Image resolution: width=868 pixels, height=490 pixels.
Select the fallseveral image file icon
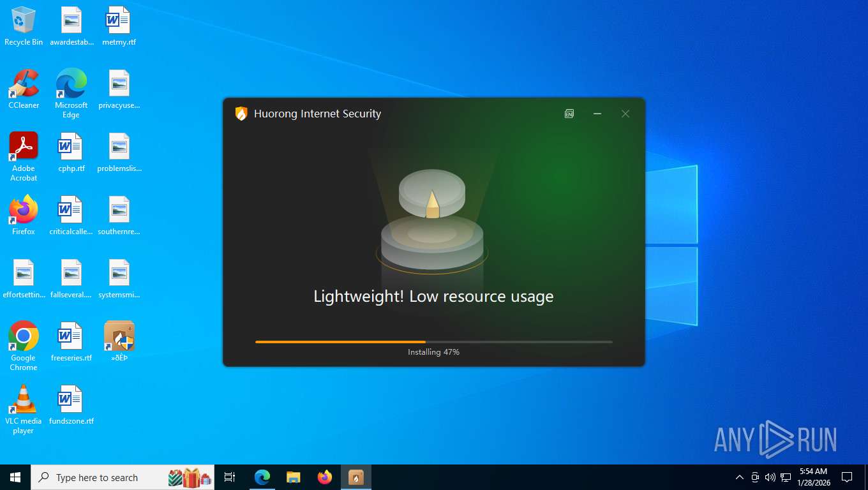(x=71, y=279)
